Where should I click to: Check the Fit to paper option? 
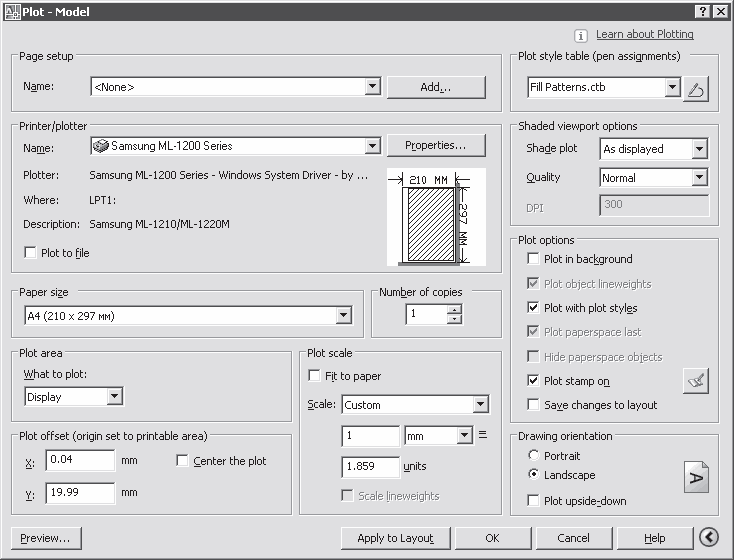[x=315, y=376]
